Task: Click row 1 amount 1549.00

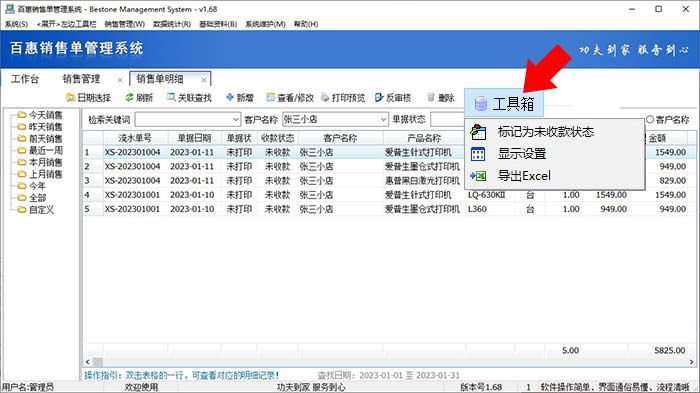Action: point(671,152)
